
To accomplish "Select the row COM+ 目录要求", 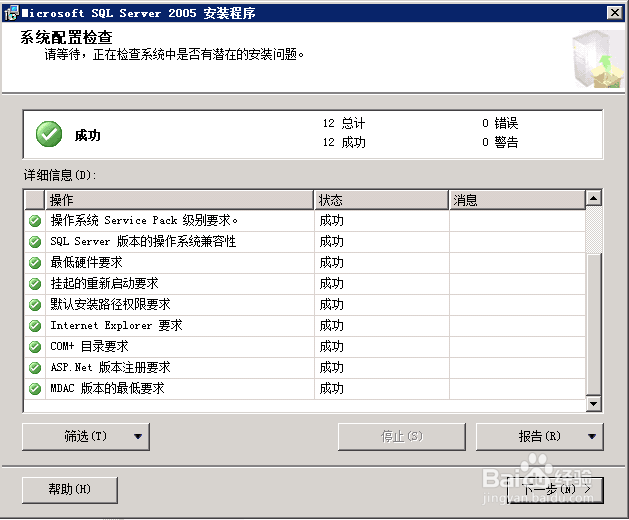I will [x=305, y=346].
